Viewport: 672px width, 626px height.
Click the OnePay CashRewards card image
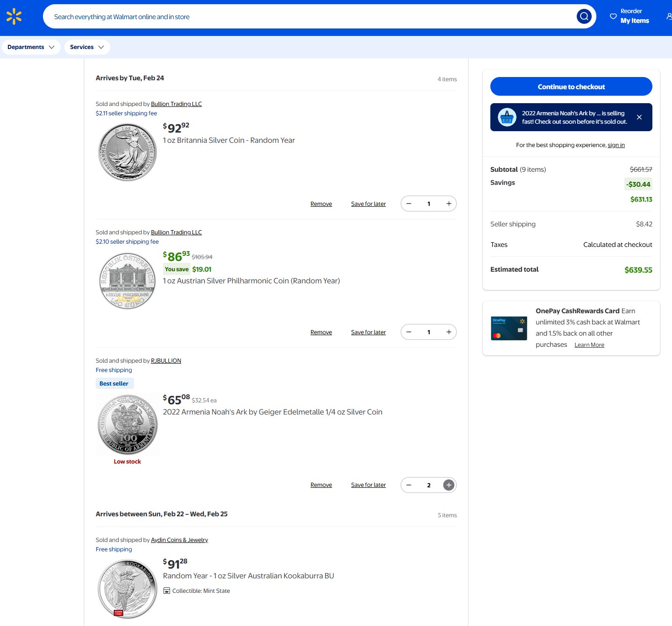[509, 328]
